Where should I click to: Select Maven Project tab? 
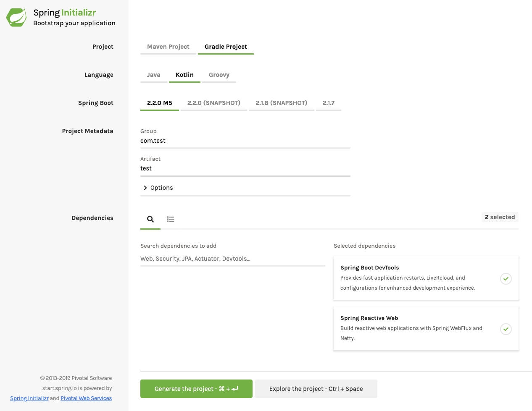(168, 47)
